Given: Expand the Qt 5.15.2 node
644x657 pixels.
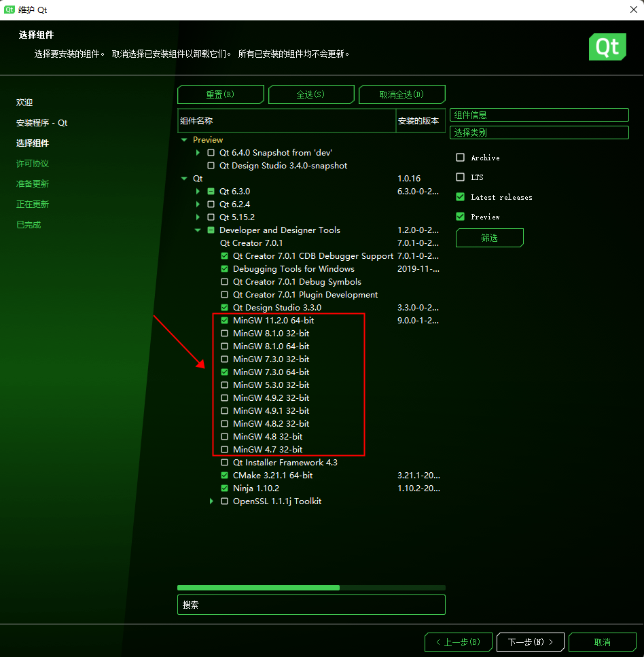Looking at the screenshot, I should 198,217.
